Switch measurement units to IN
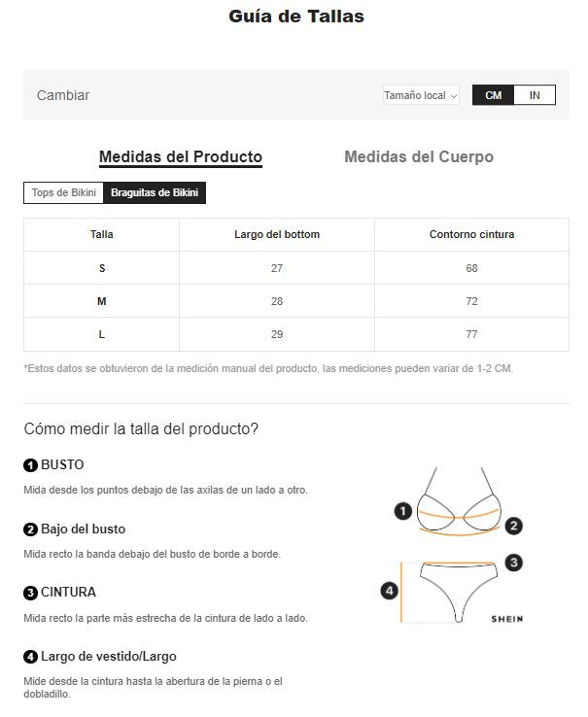This screenshot has height=717, width=588. (535, 95)
